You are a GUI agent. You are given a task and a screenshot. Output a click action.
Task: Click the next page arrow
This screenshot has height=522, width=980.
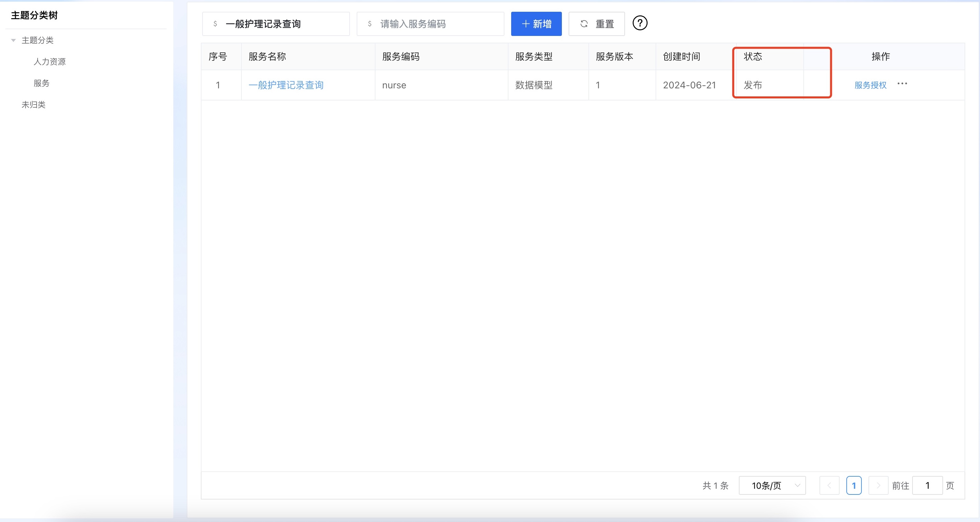click(x=878, y=485)
